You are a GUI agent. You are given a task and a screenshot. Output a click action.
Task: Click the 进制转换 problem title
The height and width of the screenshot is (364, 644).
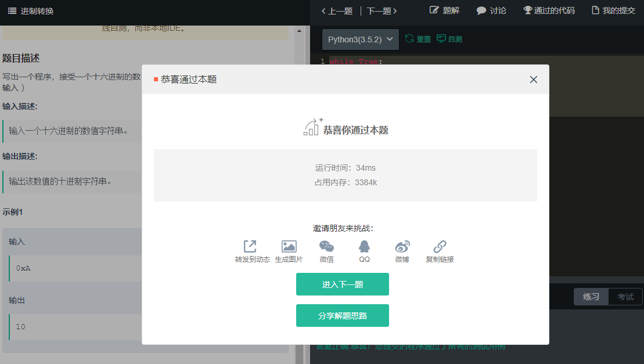click(x=37, y=11)
